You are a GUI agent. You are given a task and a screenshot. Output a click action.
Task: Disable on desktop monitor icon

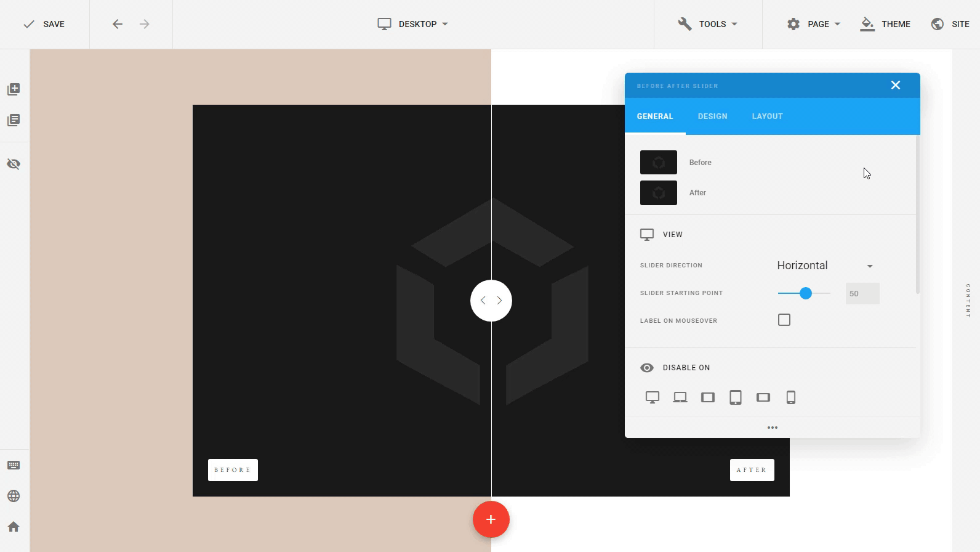[653, 397]
